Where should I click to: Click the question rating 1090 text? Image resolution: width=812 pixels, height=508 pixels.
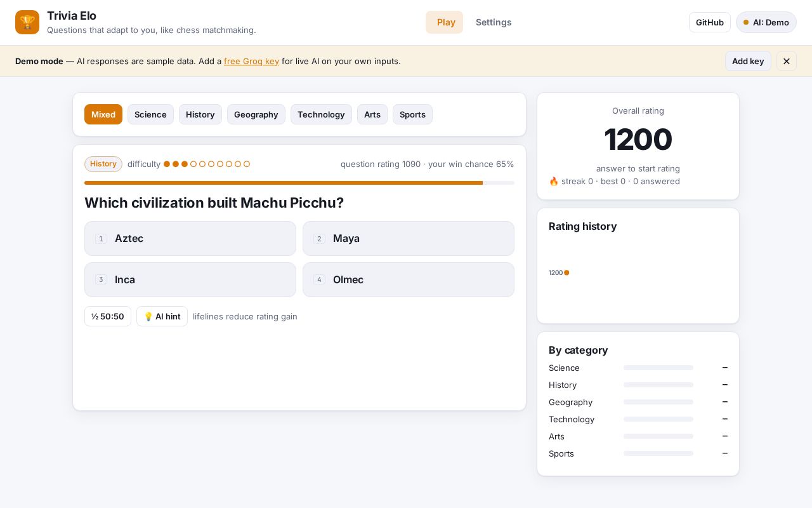pyautogui.click(x=381, y=164)
